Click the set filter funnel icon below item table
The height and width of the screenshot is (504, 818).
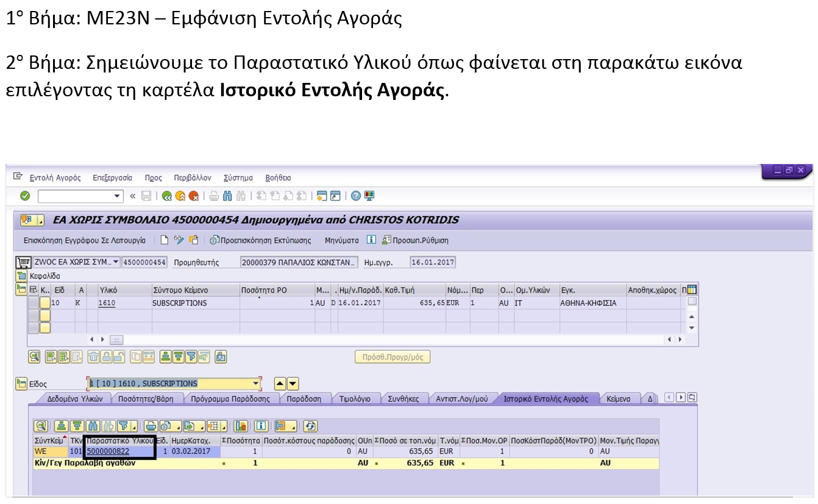click(x=191, y=357)
